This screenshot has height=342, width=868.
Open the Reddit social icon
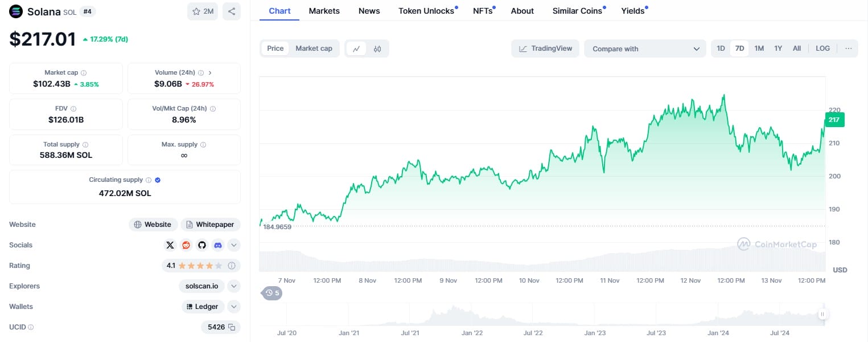tap(186, 245)
